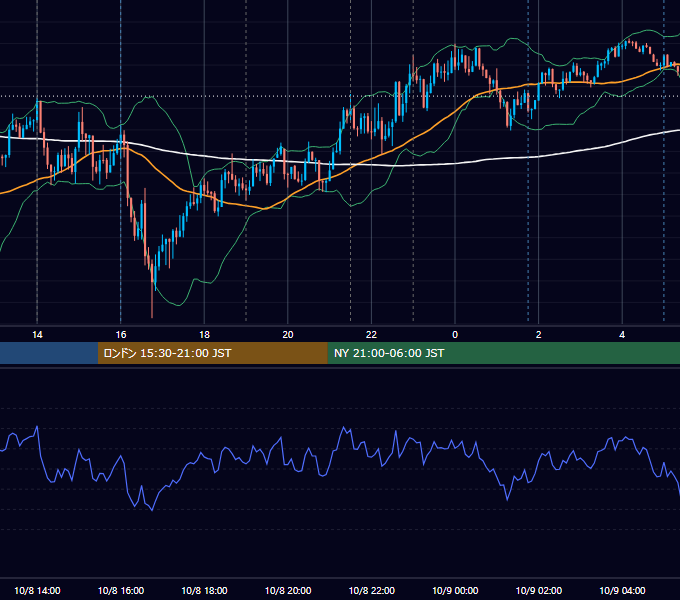The image size is (680, 600).
Task: Click the 4 hour label on price chart axis
Action: [622, 335]
